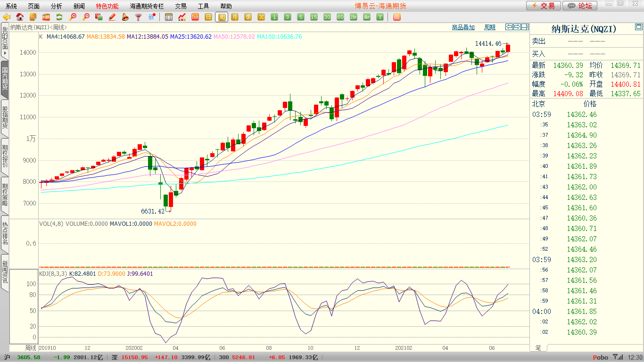The image size is (644, 362).
Task: Click the 论坛 forum button
Action: click(580, 6)
